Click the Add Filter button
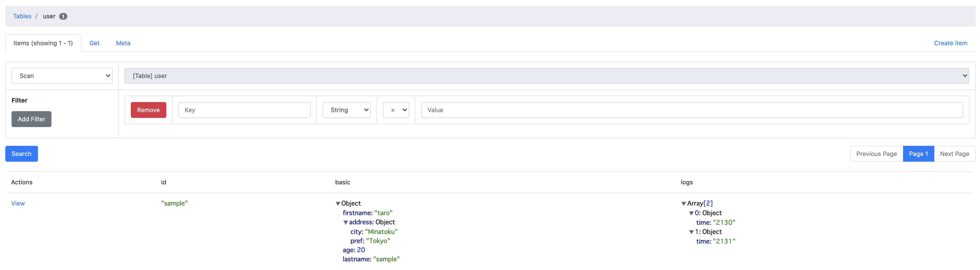The image size is (980, 270). tap(31, 119)
